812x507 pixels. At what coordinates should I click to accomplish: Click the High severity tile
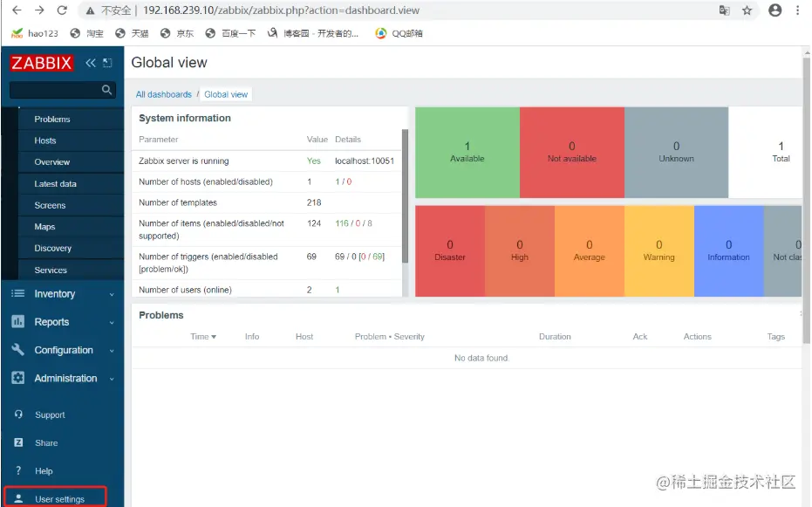coord(520,251)
